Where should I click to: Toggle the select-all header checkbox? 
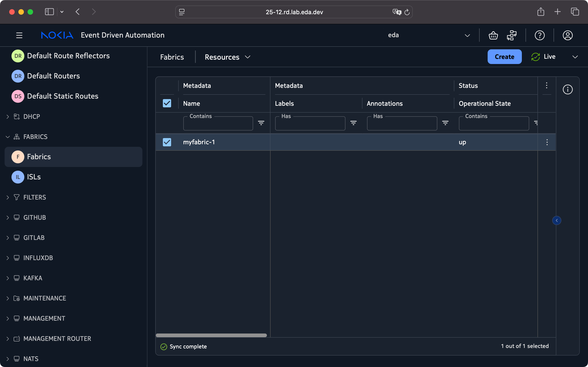click(167, 103)
